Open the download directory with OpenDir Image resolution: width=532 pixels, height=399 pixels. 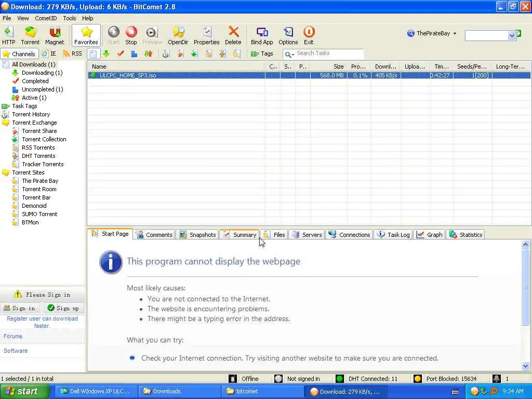pyautogui.click(x=178, y=36)
